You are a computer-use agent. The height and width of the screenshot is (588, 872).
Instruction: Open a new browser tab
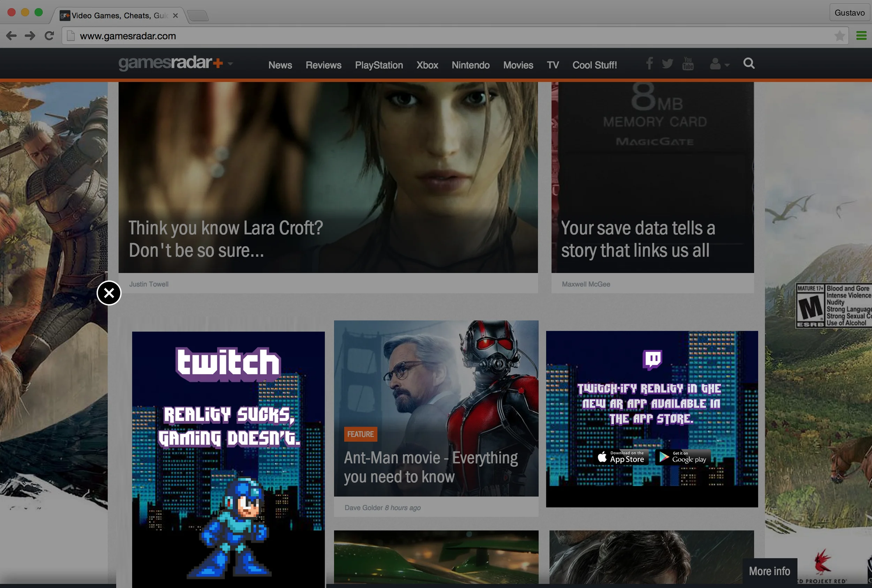pyautogui.click(x=198, y=16)
